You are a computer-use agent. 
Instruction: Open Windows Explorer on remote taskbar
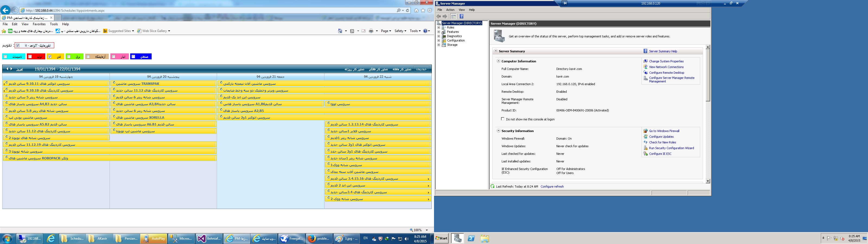pos(484,238)
